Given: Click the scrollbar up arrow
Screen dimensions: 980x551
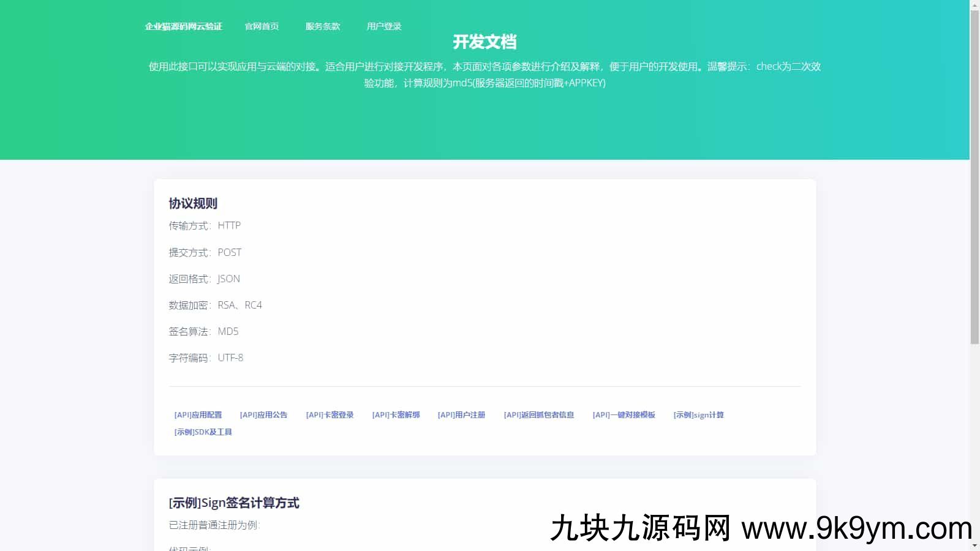Looking at the screenshot, I should [974, 5].
